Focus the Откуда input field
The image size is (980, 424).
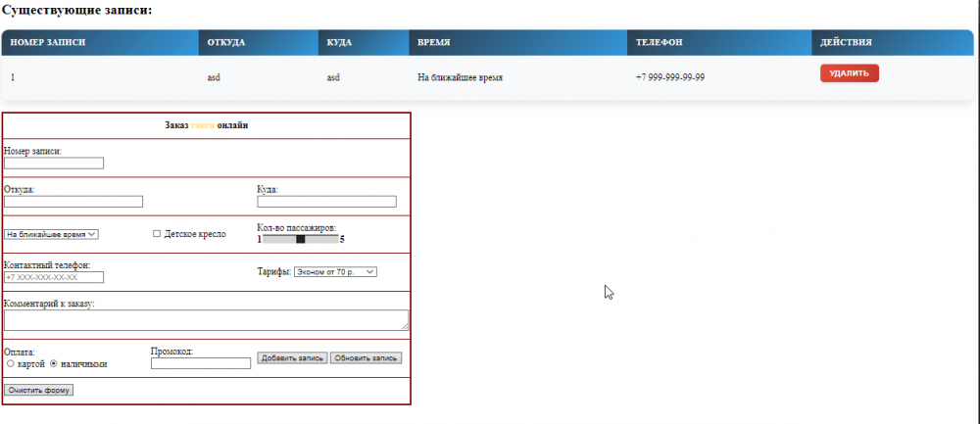73,201
